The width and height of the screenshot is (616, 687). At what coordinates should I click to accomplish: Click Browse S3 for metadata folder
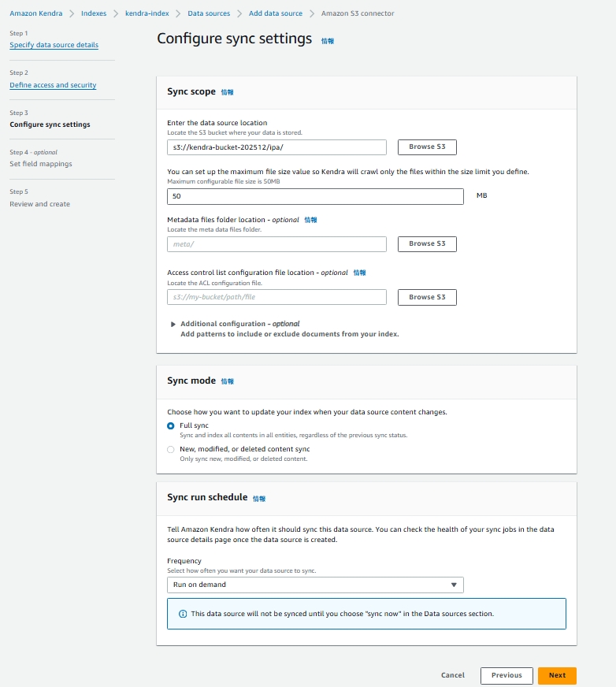[427, 244]
